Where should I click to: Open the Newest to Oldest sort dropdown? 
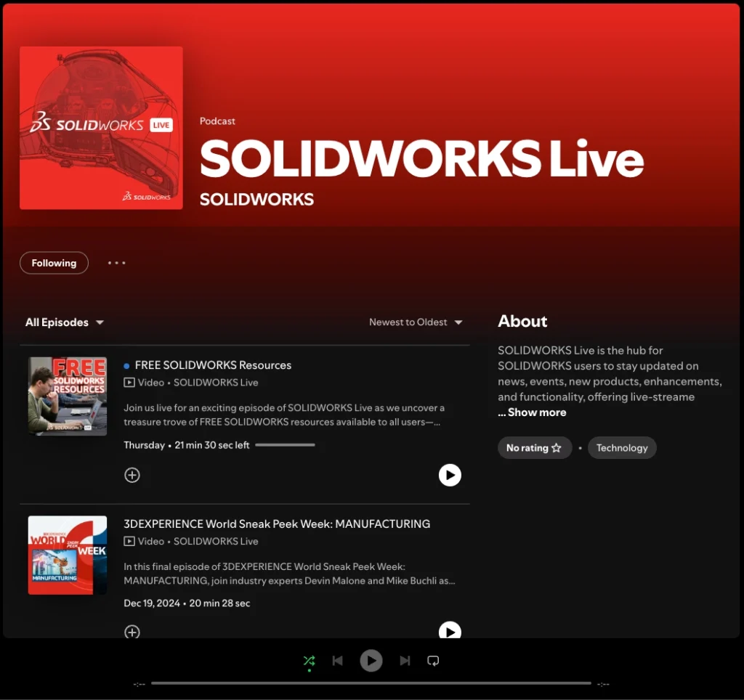pos(416,322)
